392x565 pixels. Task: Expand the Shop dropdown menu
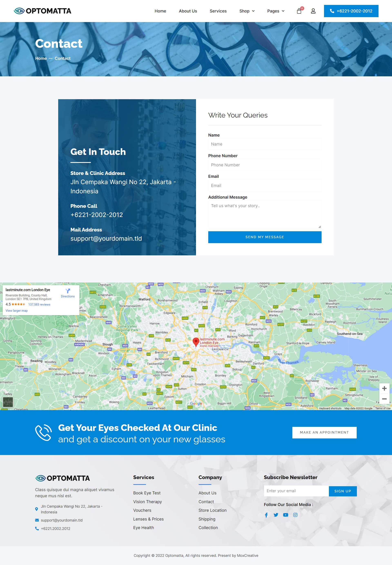coord(247,11)
